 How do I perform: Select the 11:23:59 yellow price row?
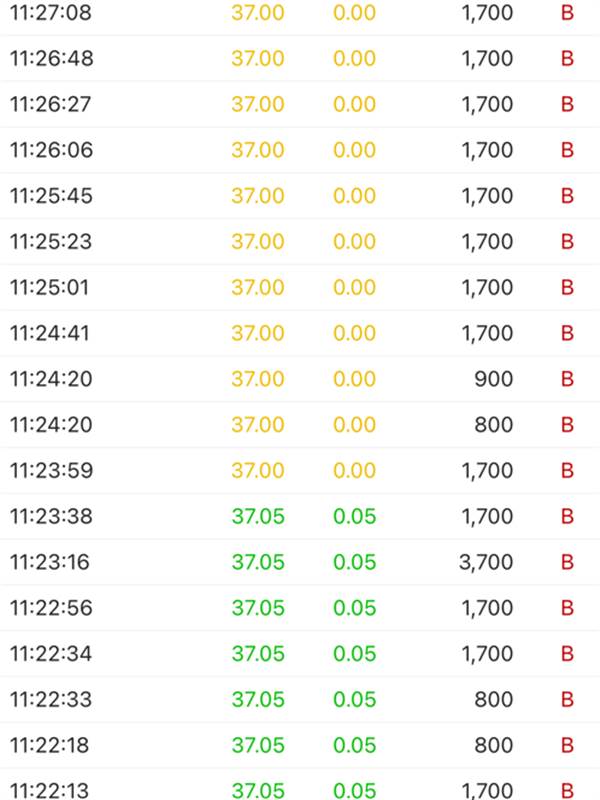coord(300,470)
